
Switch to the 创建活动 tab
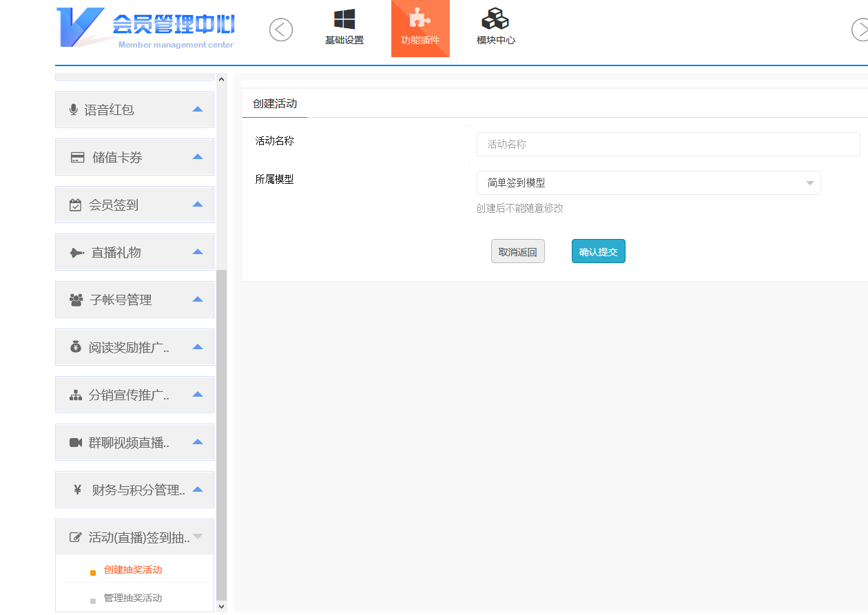tap(275, 104)
